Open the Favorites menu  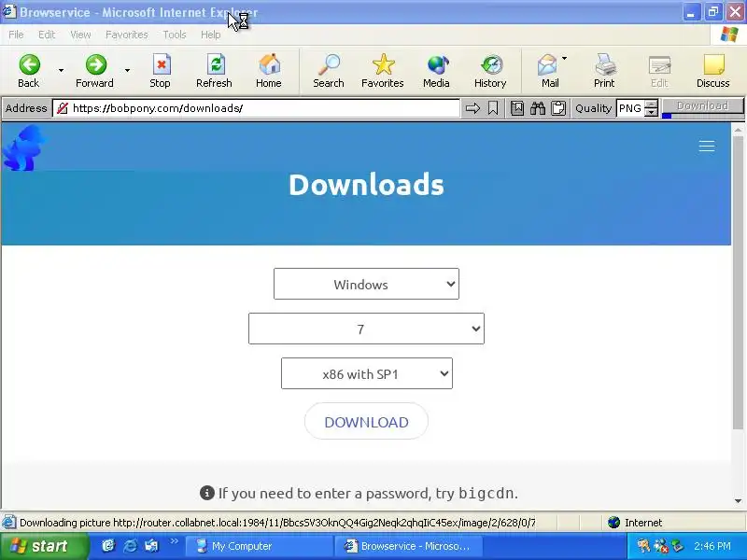pos(127,35)
